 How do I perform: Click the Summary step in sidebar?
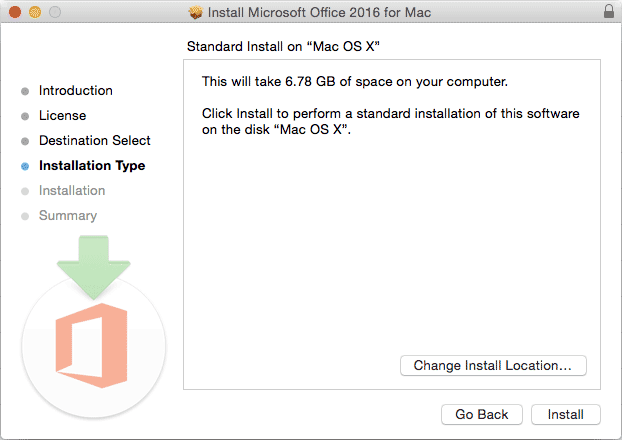pos(68,216)
